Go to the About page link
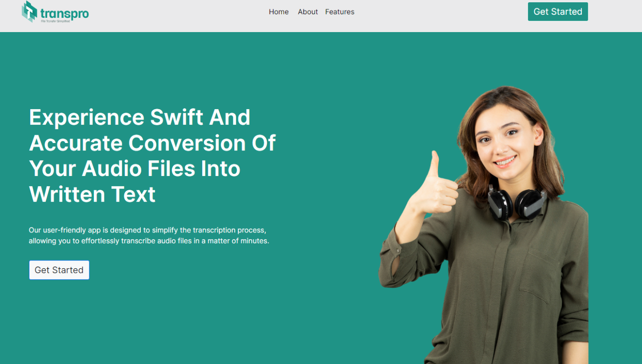642x364 pixels. pyautogui.click(x=308, y=12)
